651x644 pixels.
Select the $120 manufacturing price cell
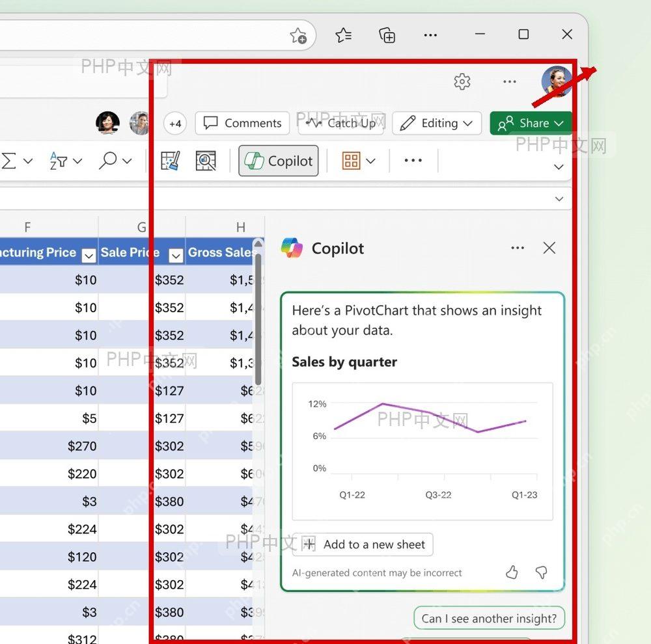pyautogui.click(x=49, y=556)
